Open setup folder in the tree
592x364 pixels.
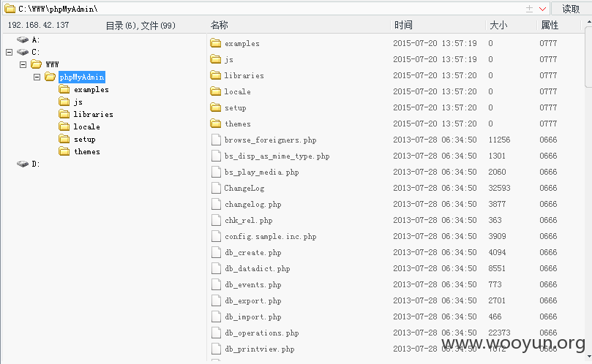(x=85, y=139)
